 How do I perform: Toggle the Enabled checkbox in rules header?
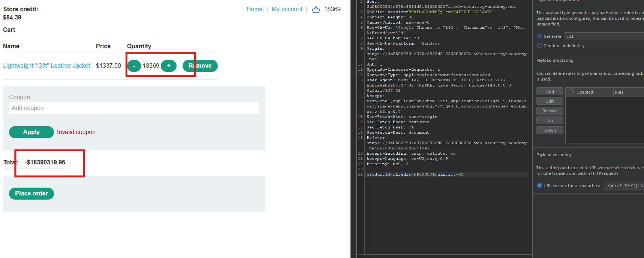pyautogui.click(x=571, y=92)
